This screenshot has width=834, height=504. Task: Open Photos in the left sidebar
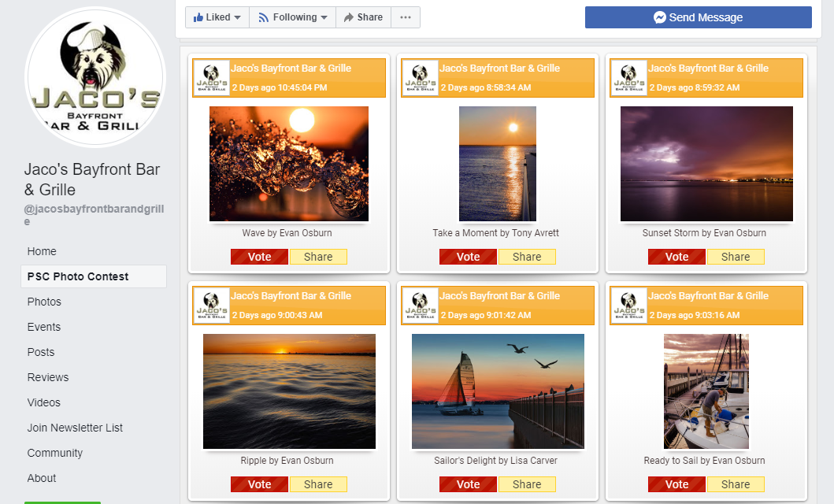44,302
